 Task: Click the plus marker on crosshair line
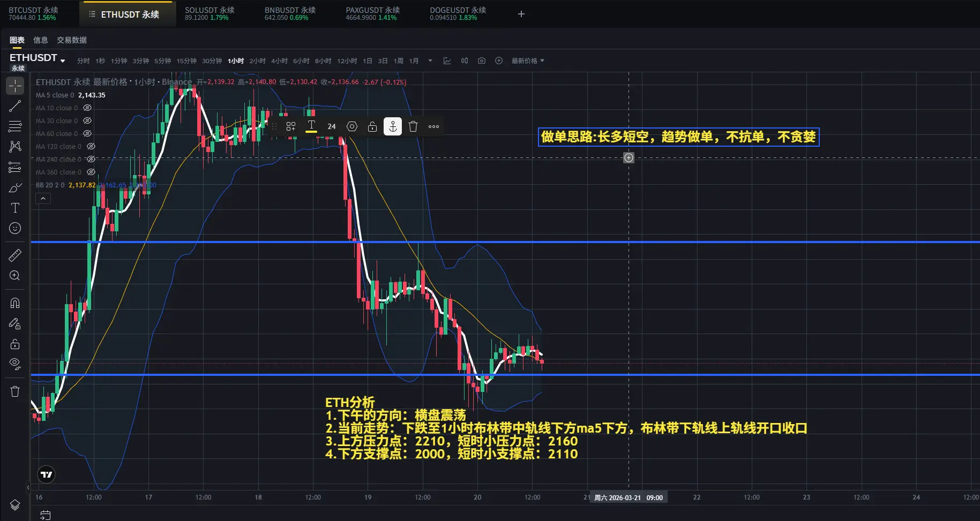click(x=629, y=157)
